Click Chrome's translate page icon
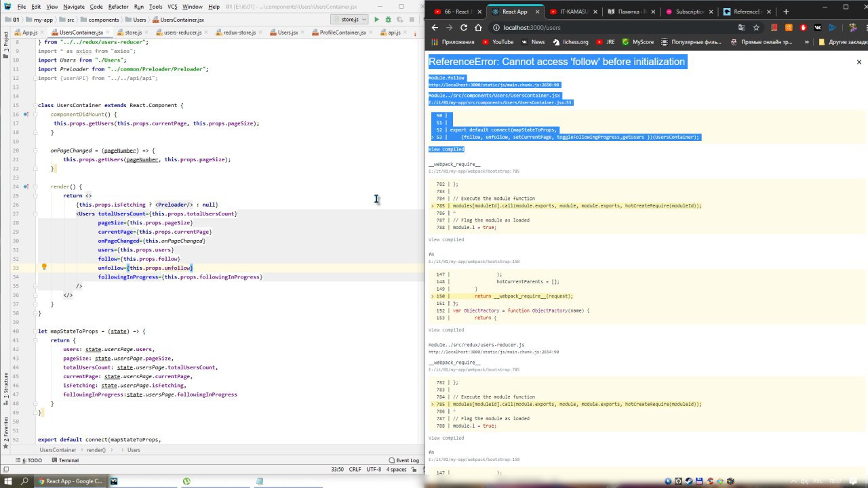Image resolution: width=868 pixels, height=488 pixels. pos(742,28)
